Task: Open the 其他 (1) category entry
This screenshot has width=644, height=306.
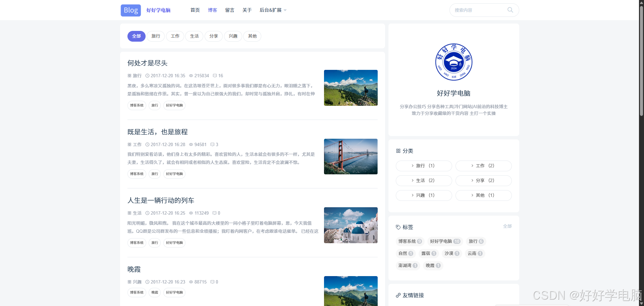Action: pos(483,195)
